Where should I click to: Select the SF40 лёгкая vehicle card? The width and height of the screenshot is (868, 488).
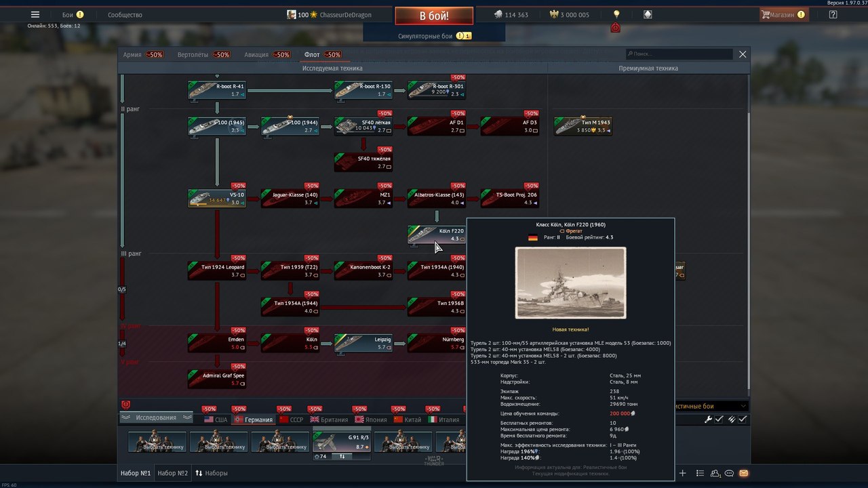(x=363, y=126)
